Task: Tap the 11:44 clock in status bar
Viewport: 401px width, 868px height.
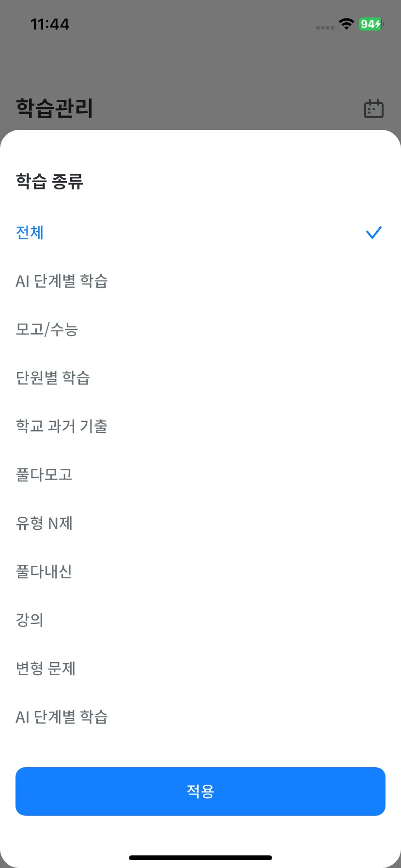Action: pos(50,24)
